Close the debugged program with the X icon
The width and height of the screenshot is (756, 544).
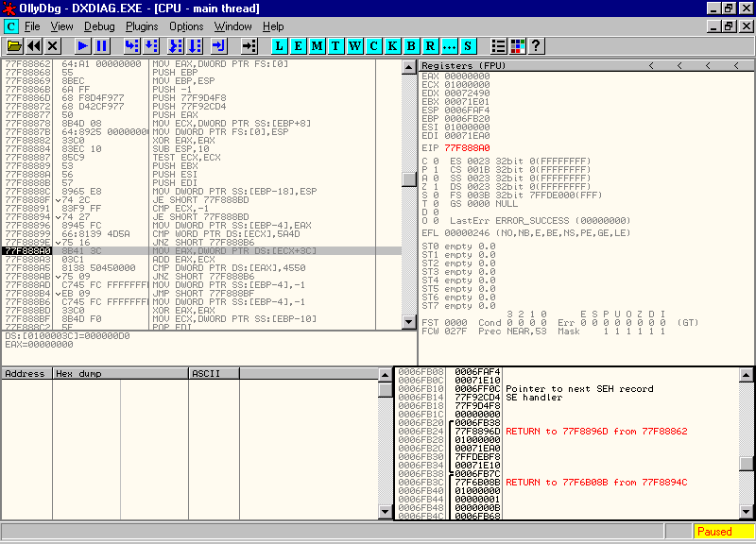(x=53, y=45)
